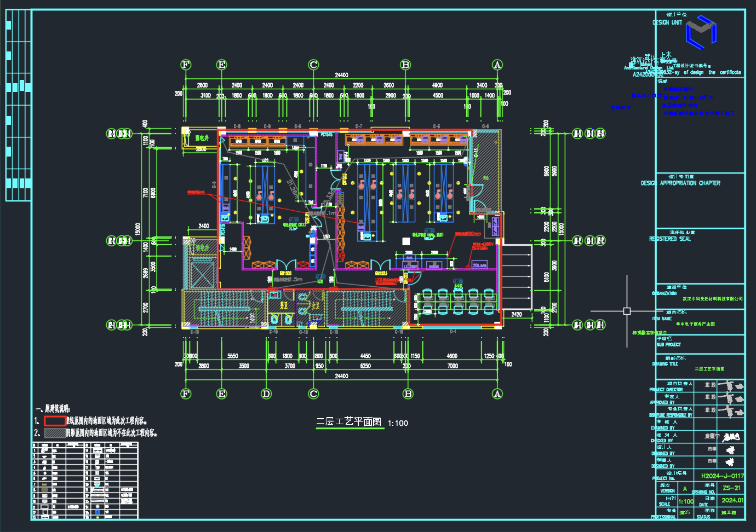Click the DESIGN UNIT label
Screen dimensions: 756x532
667,22
